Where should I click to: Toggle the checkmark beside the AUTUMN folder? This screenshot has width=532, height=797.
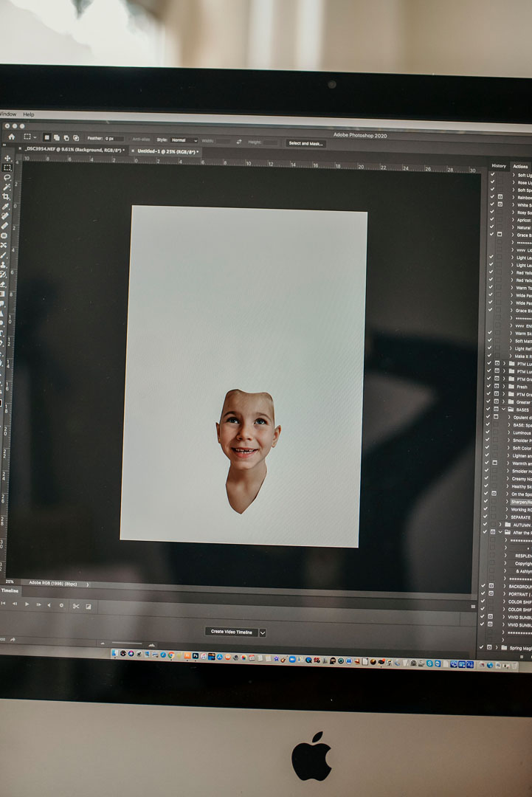click(x=485, y=525)
